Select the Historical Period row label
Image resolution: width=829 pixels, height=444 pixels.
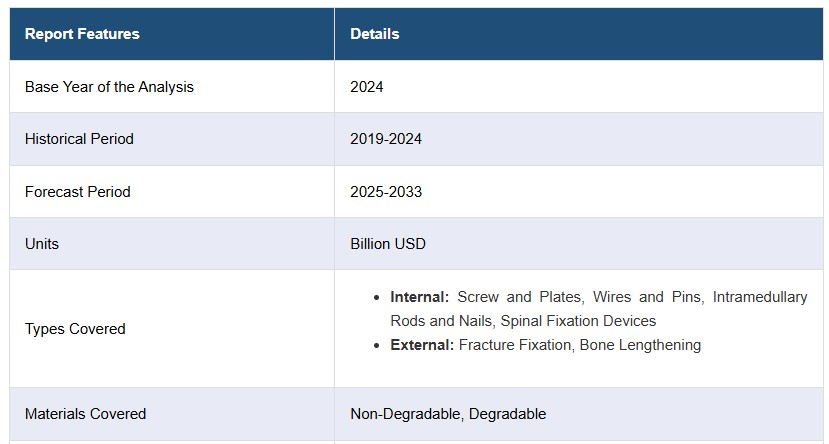click(x=79, y=139)
